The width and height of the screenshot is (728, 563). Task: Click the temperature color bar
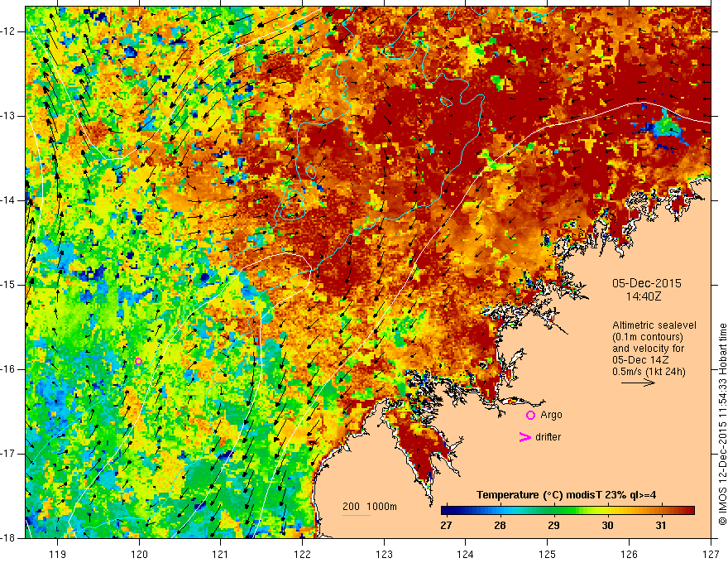568,511
